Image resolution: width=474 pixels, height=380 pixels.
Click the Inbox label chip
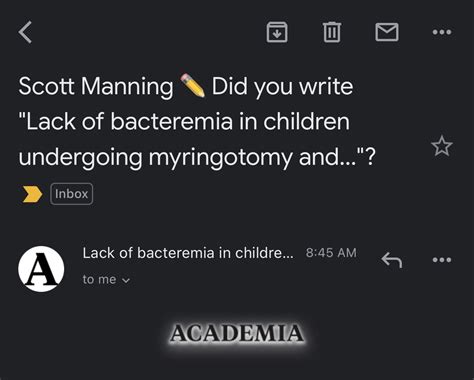coord(71,194)
